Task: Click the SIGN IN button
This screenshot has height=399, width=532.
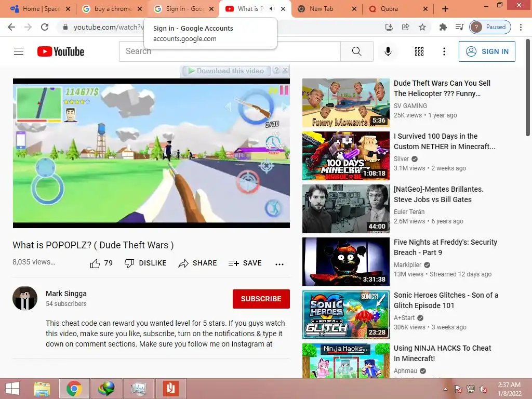Action: 487,51
